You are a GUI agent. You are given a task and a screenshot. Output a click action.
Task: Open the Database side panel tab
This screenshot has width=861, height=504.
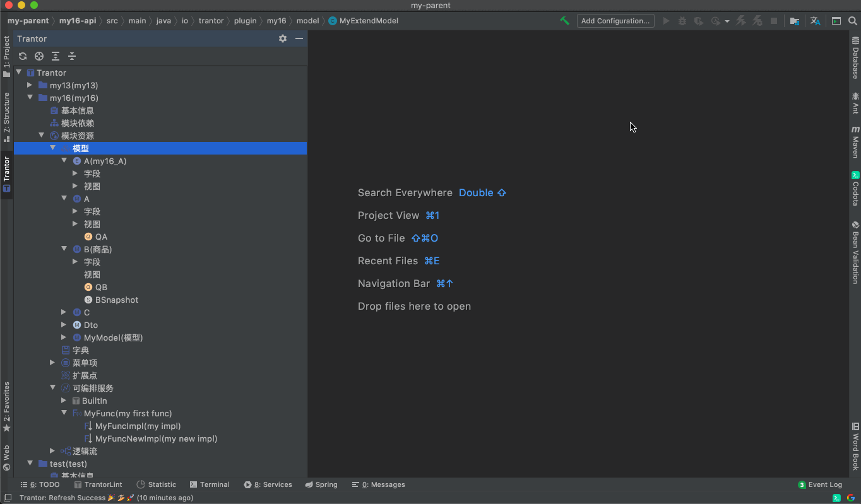855,58
